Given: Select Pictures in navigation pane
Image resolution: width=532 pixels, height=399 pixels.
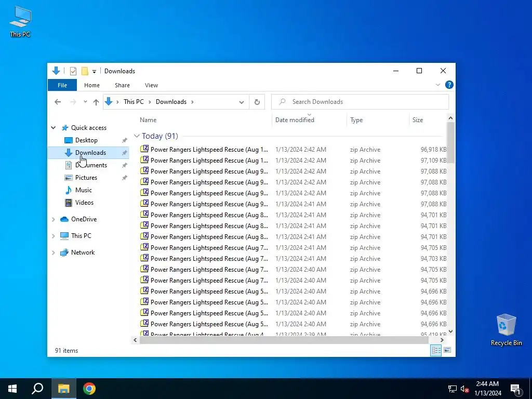Looking at the screenshot, I should pyautogui.click(x=86, y=178).
